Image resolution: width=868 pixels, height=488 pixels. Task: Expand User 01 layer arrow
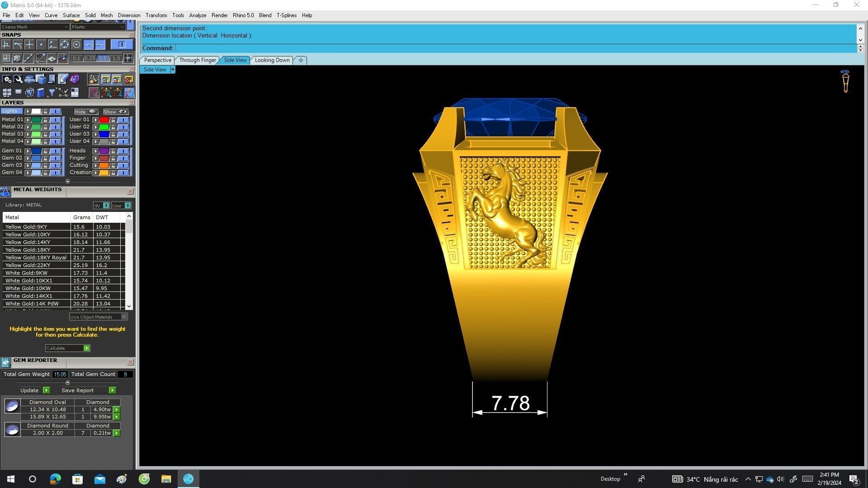[95, 120]
